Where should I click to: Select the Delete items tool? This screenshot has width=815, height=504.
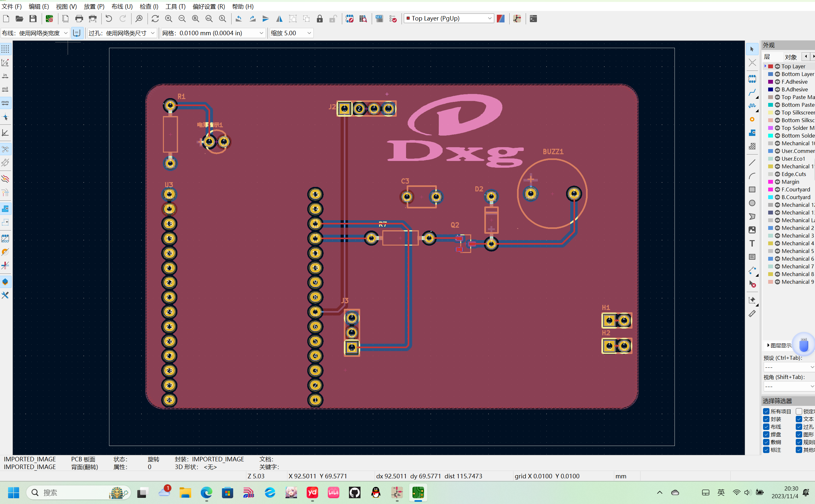752,284
